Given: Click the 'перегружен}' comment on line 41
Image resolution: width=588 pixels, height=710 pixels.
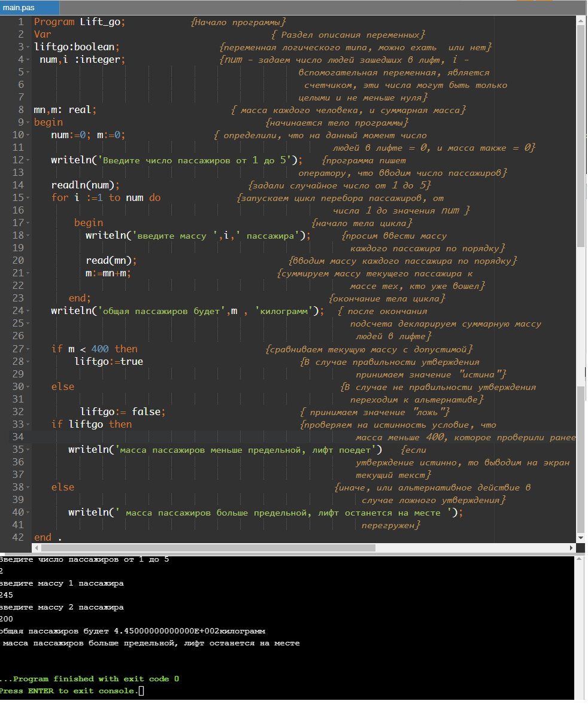Looking at the screenshot, I should (391, 526).
